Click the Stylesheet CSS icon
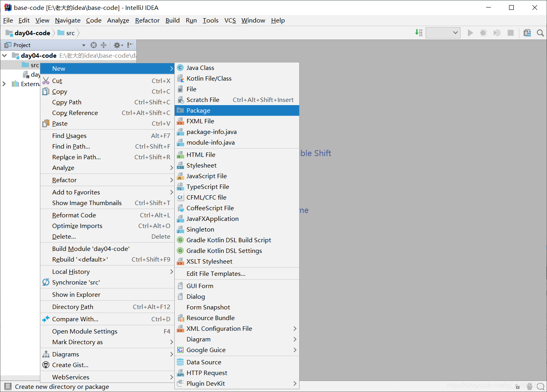The height and width of the screenshot is (392, 547). pyautogui.click(x=180, y=166)
